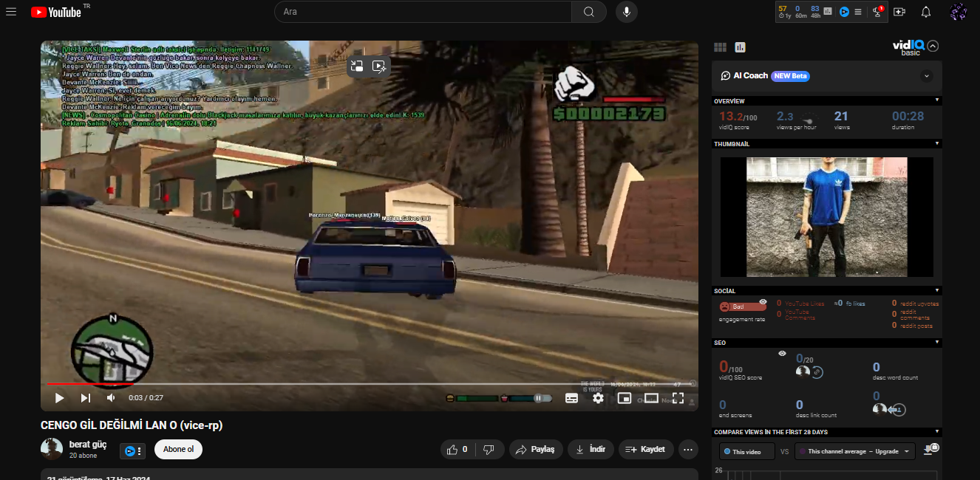Switch vidIQ panel to grid view

(721, 47)
